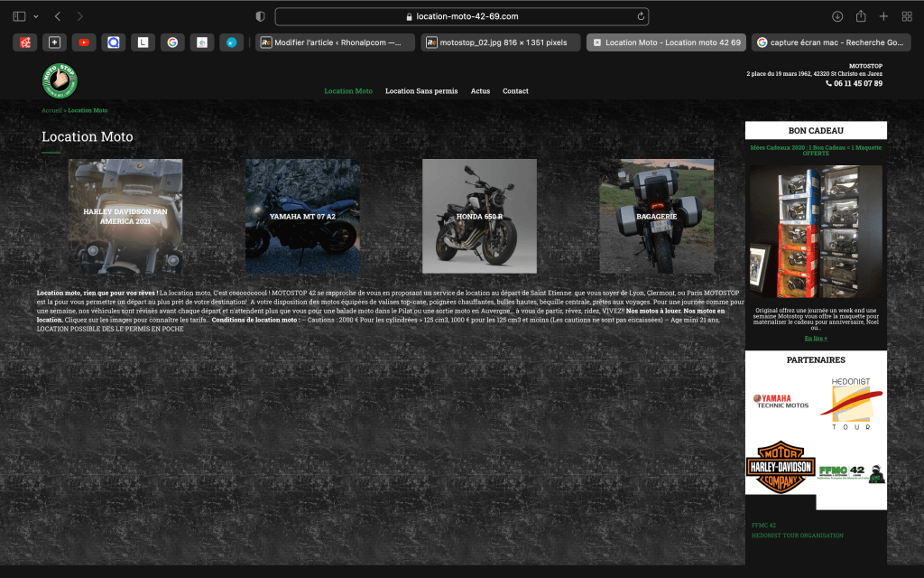Click the Accueil breadcrumb link

(x=51, y=110)
